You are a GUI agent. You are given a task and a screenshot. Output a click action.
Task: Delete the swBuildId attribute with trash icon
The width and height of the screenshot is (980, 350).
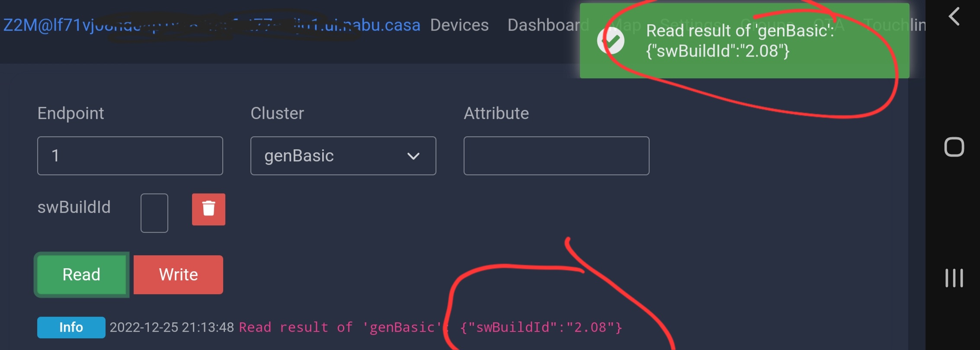point(208,209)
